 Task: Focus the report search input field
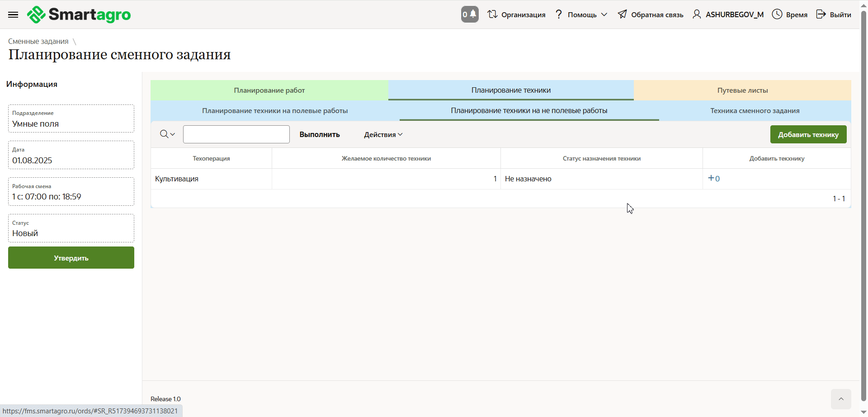(x=236, y=134)
